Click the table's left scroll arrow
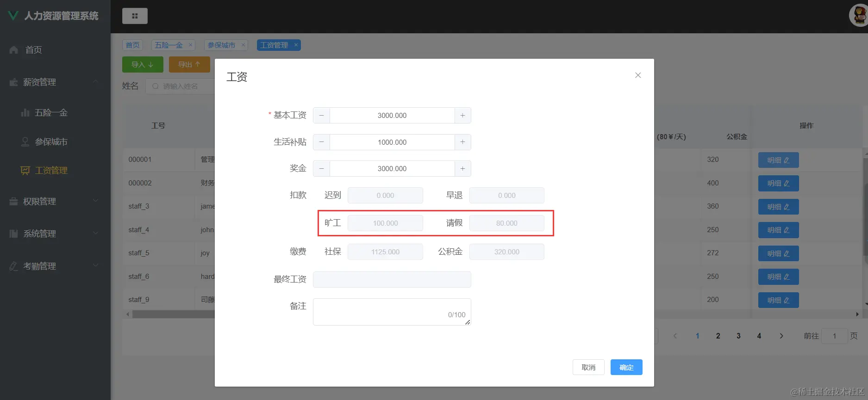The width and height of the screenshot is (868, 400). 128,314
